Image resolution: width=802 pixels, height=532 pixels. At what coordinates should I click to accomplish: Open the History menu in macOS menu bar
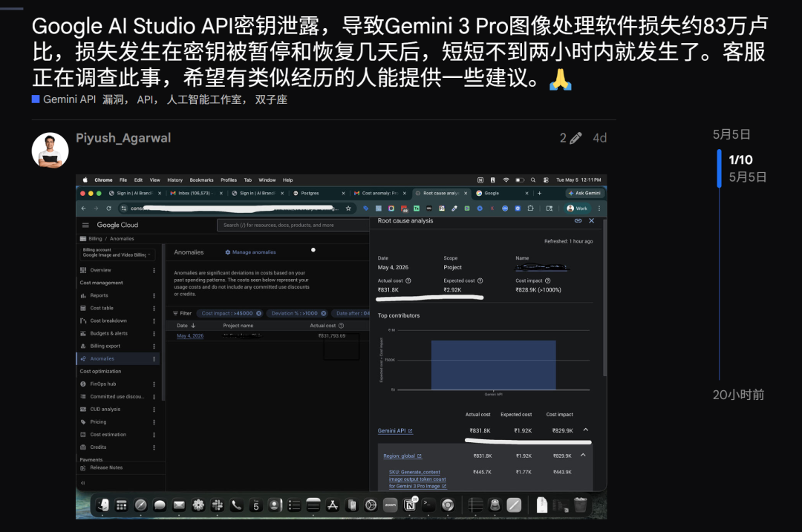(x=175, y=180)
